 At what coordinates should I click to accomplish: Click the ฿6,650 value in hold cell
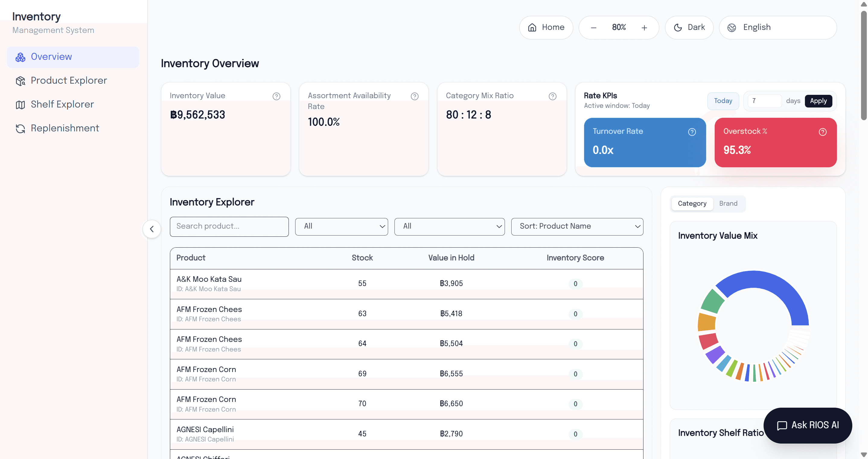click(x=451, y=404)
